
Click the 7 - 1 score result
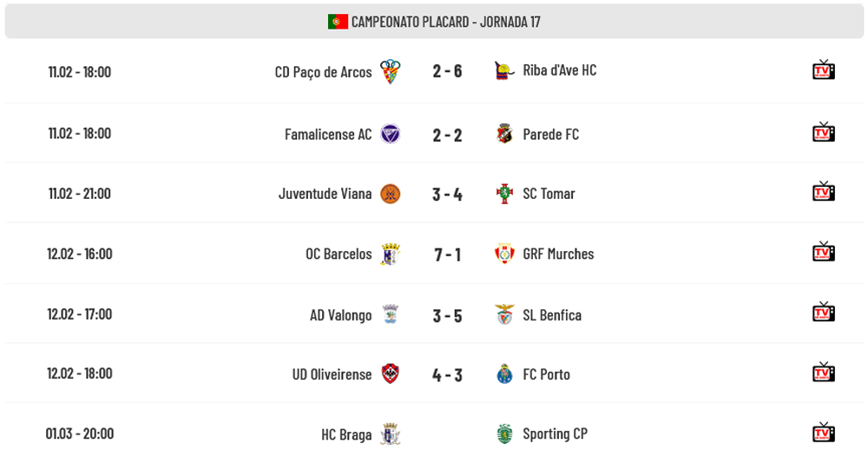pos(447,255)
